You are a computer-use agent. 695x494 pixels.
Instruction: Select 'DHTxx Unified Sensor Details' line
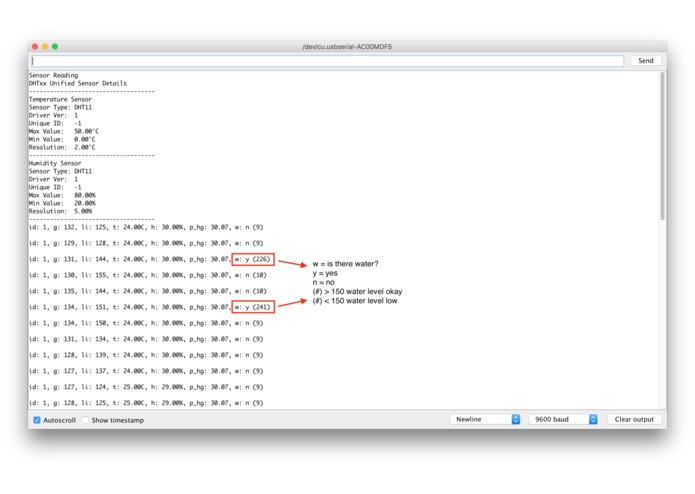tap(78, 83)
